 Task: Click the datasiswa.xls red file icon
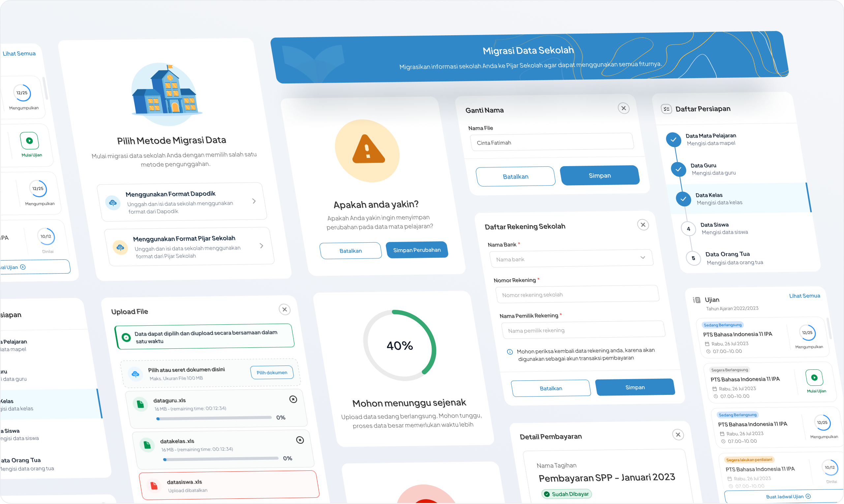(154, 486)
